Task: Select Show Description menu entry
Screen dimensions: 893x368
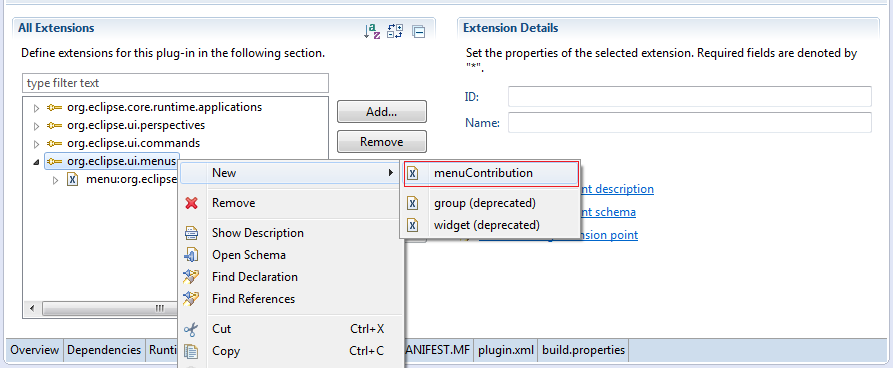Action: 291,233
